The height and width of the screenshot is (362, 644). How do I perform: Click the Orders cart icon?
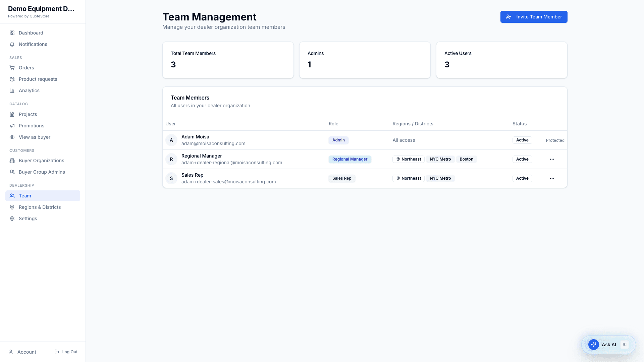(12, 68)
